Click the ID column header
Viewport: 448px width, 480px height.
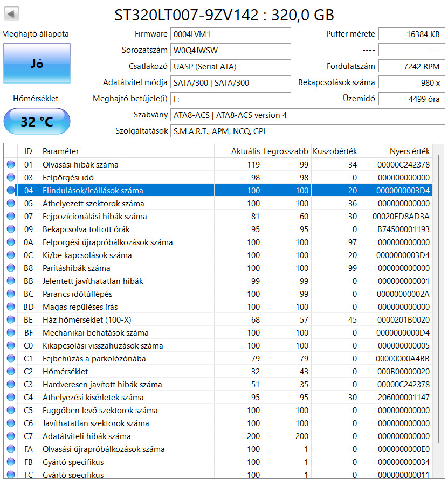point(28,151)
